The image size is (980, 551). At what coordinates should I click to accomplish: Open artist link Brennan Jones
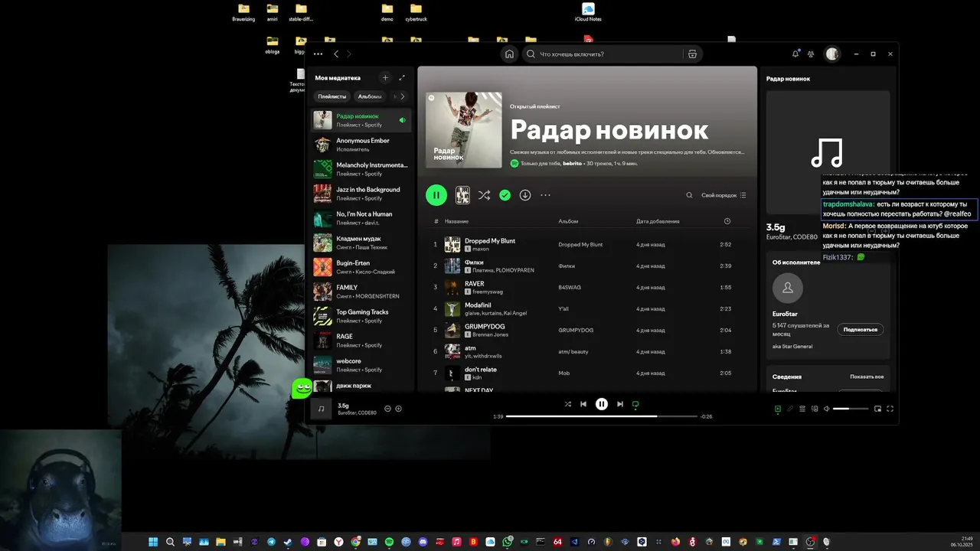[x=490, y=334]
